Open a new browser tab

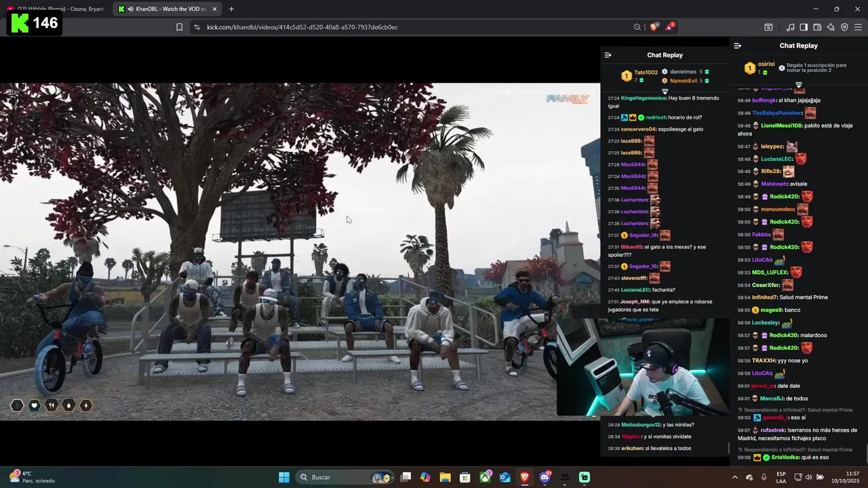[x=231, y=9]
